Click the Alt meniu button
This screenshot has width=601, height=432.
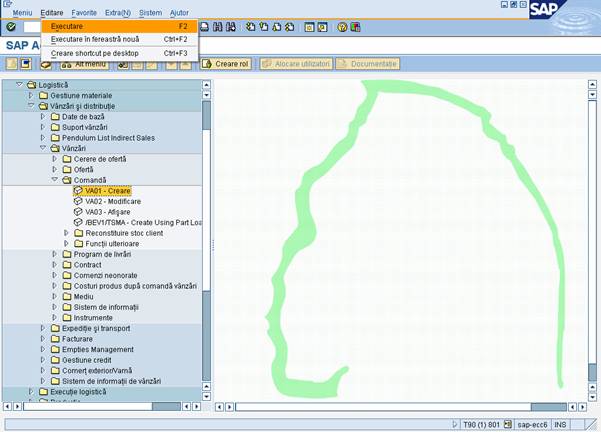[x=85, y=65]
